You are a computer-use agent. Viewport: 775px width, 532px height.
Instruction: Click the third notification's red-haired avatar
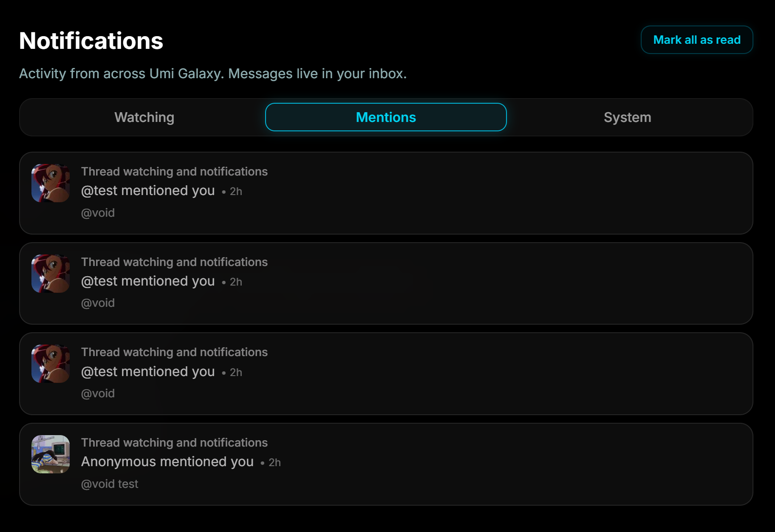(51, 364)
